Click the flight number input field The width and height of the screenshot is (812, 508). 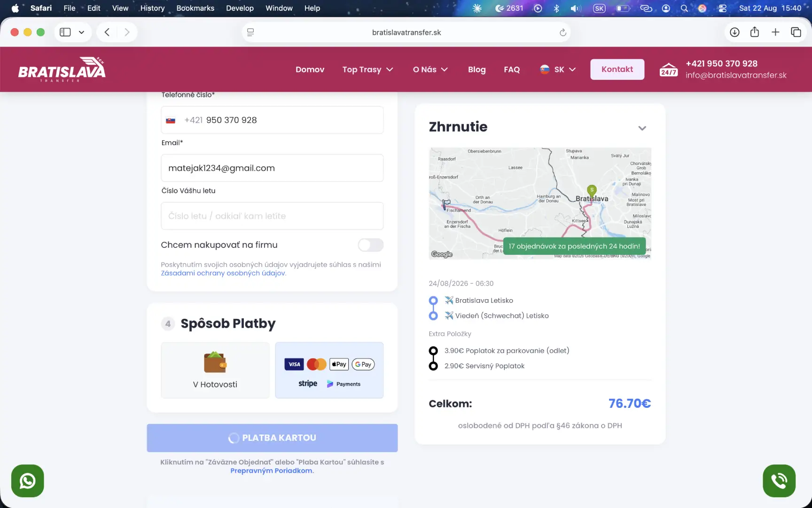click(x=272, y=216)
